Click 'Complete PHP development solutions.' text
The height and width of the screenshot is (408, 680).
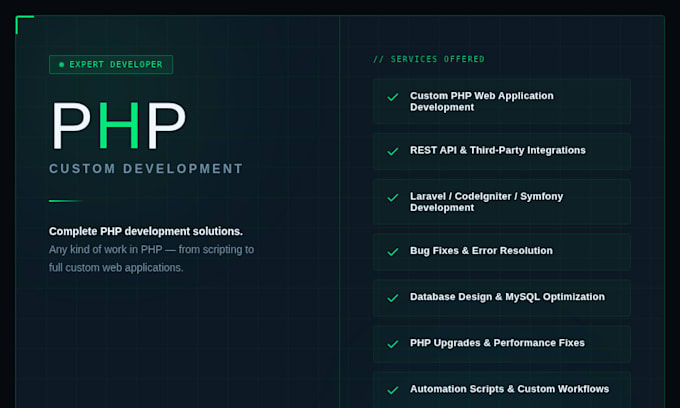[146, 232]
